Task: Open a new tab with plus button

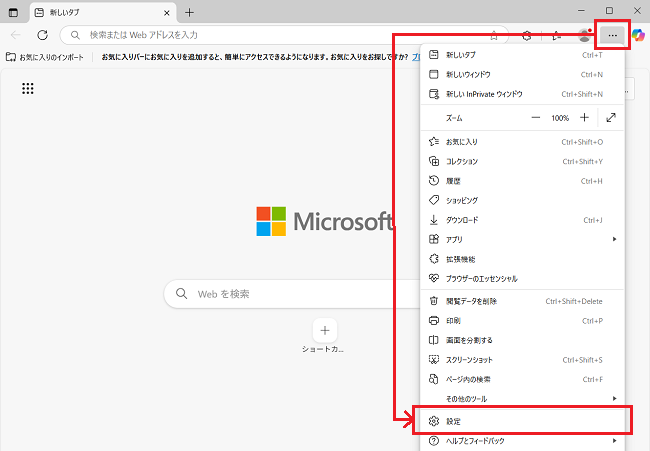Action: tap(190, 12)
